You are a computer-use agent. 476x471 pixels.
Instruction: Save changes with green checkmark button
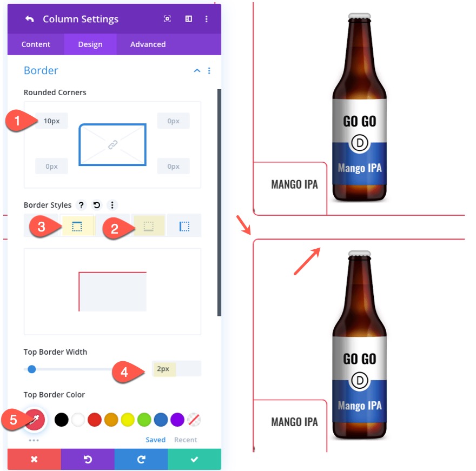click(x=195, y=459)
